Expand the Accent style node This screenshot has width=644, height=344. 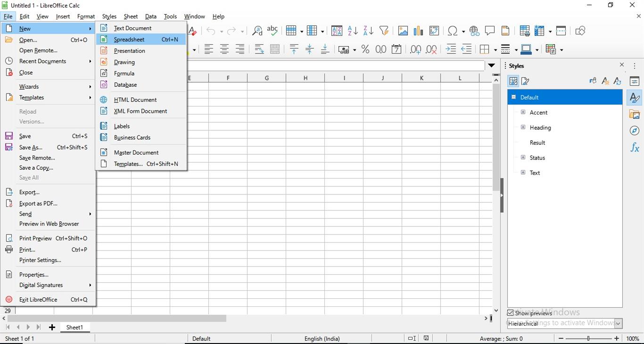[523, 112]
